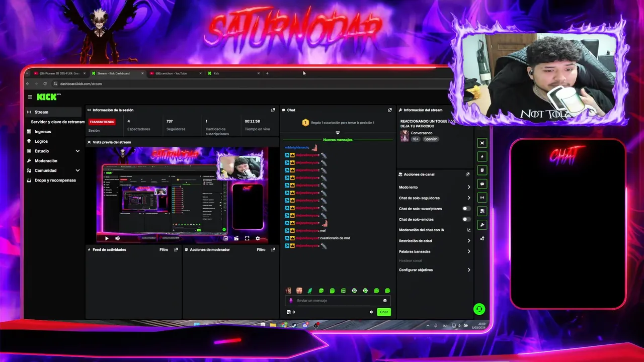Open stream preview player settings gear
Screen dimensions: 644x362
pyautogui.click(x=258, y=238)
